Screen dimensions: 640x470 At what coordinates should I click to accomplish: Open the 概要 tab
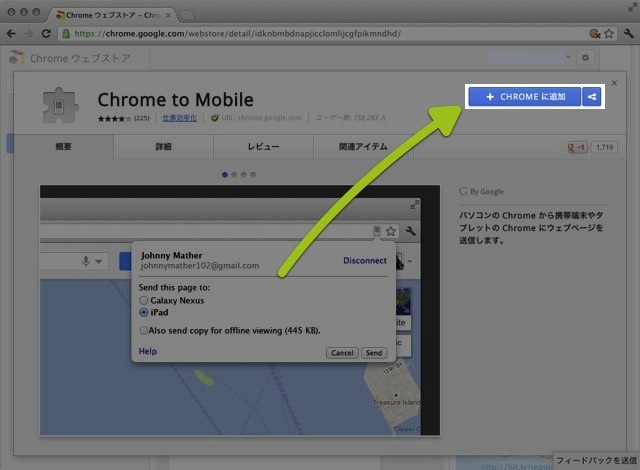point(63,146)
